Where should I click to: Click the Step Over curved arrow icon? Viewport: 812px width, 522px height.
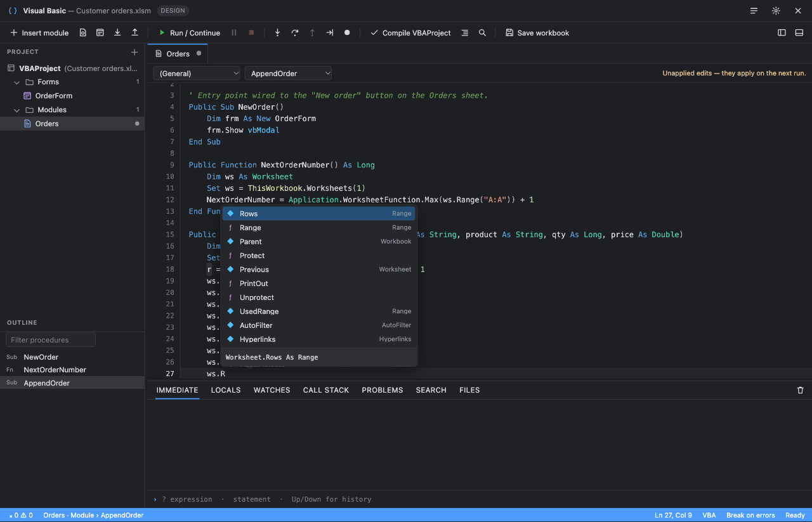tap(295, 33)
